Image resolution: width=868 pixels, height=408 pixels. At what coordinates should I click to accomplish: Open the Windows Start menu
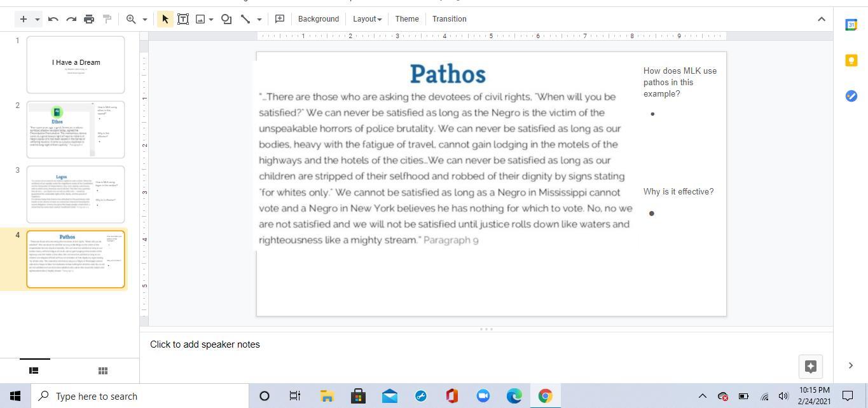click(x=15, y=396)
